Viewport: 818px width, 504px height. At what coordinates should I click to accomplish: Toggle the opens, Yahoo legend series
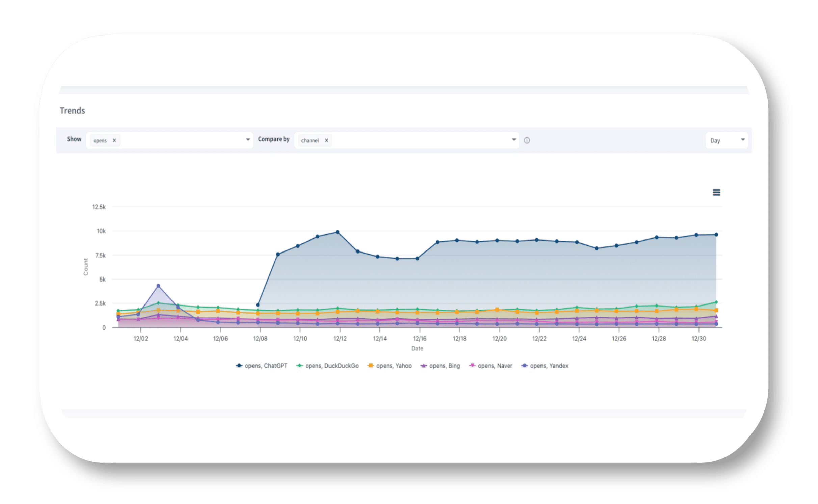(394, 366)
